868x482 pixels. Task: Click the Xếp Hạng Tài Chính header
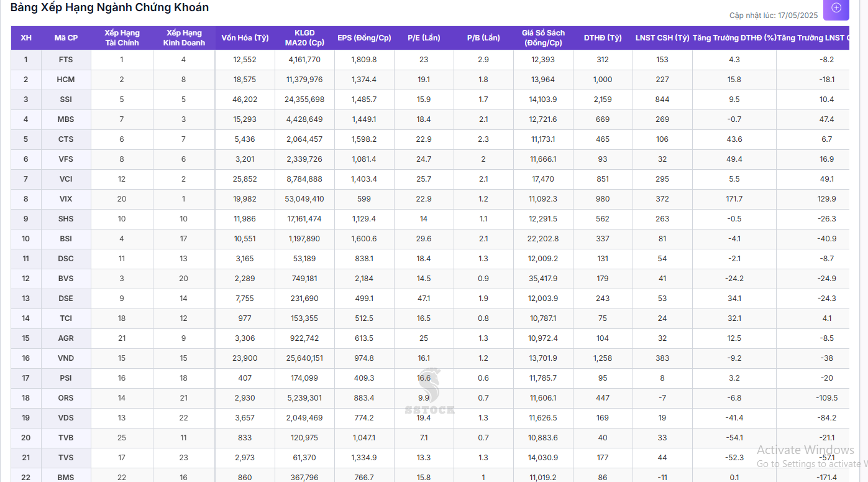pos(122,38)
